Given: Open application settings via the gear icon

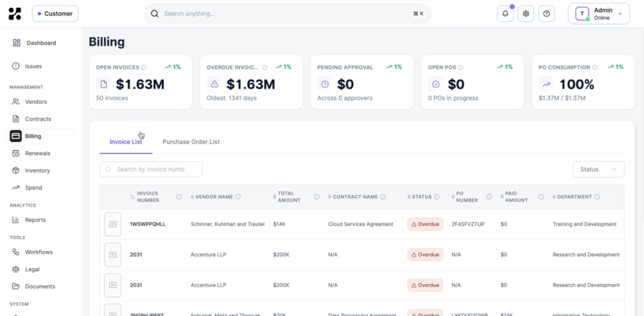Looking at the screenshot, I should coord(526,13).
